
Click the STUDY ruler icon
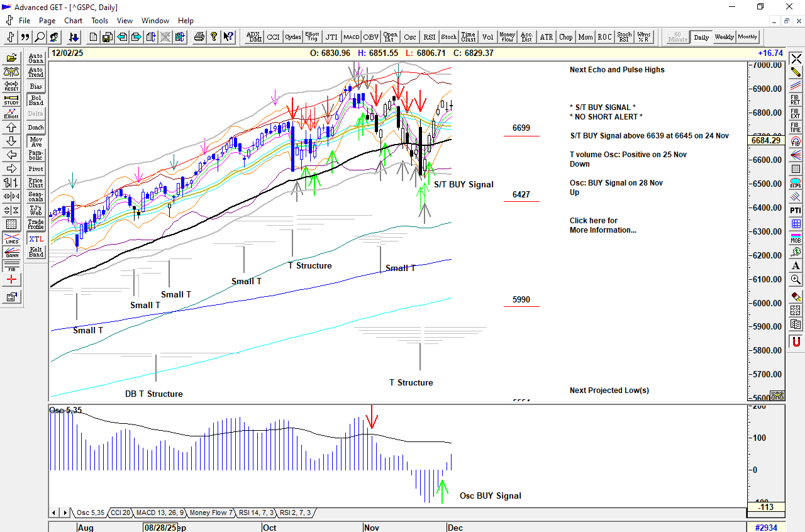tap(11, 99)
